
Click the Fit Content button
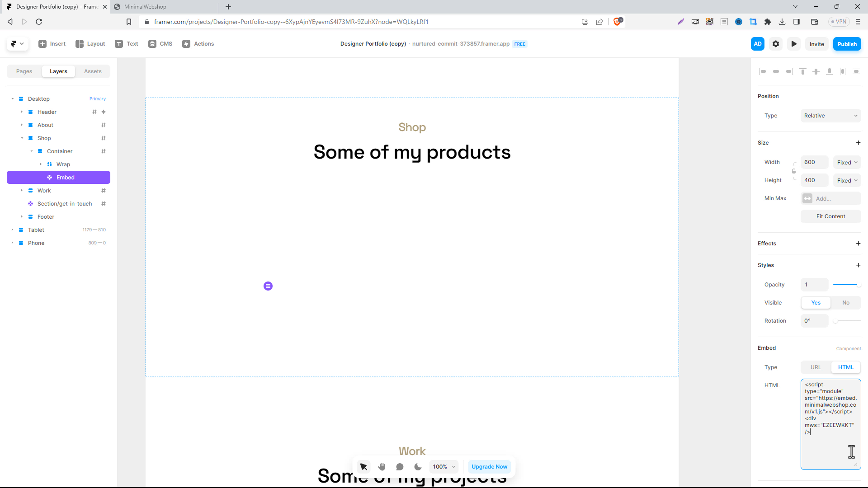click(x=830, y=216)
